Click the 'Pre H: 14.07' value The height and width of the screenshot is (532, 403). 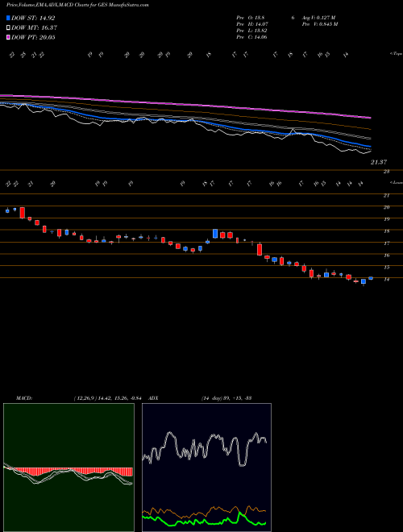pyautogui.click(x=251, y=24)
